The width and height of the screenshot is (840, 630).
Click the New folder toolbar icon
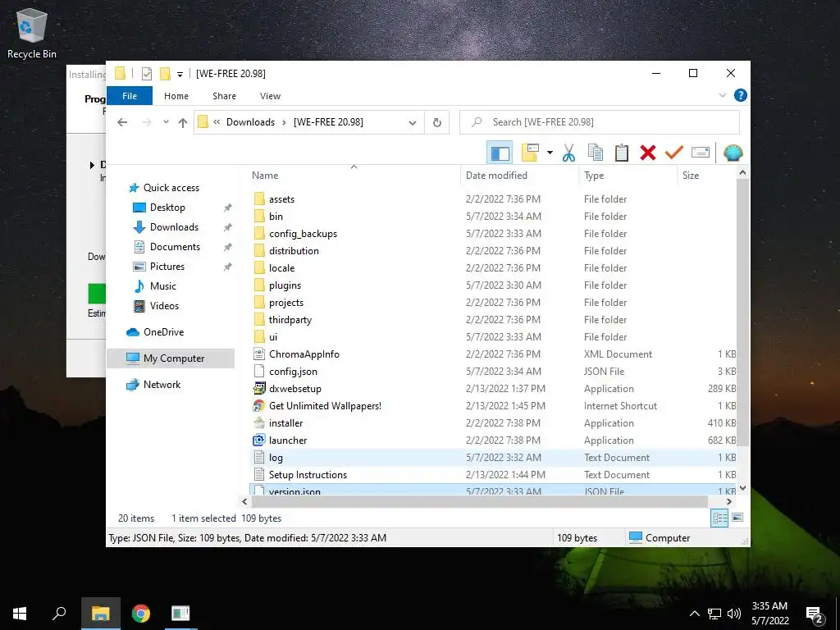(x=530, y=153)
